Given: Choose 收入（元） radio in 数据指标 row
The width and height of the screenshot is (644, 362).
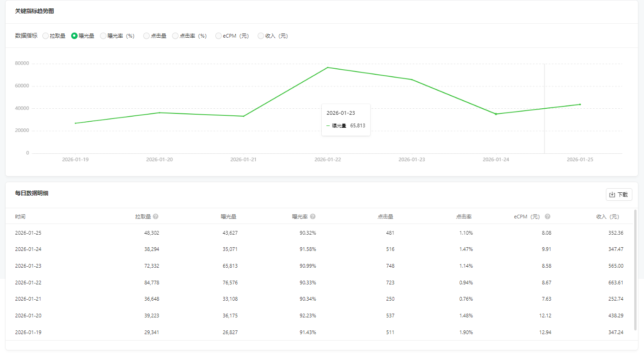Looking at the screenshot, I should [261, 36].
